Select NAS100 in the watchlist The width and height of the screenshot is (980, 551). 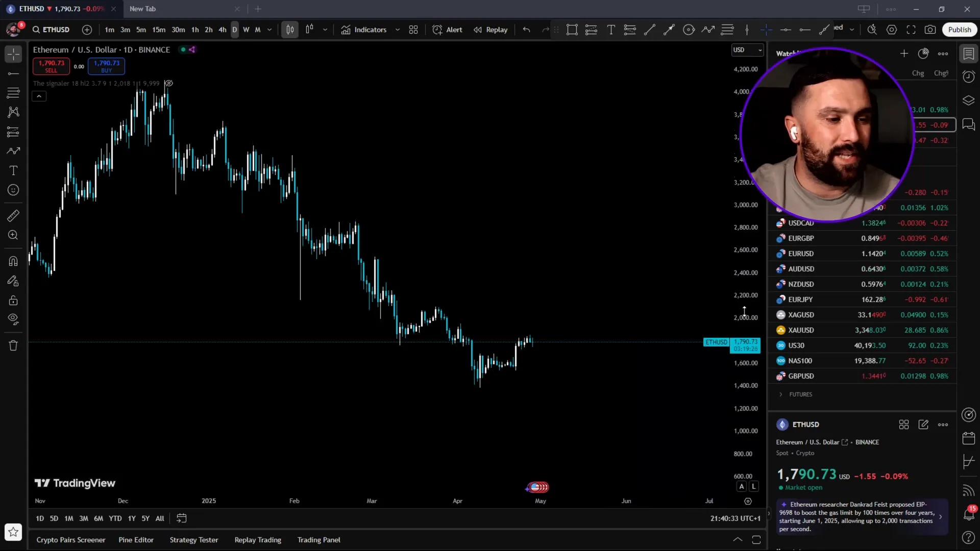click(863, 361)
